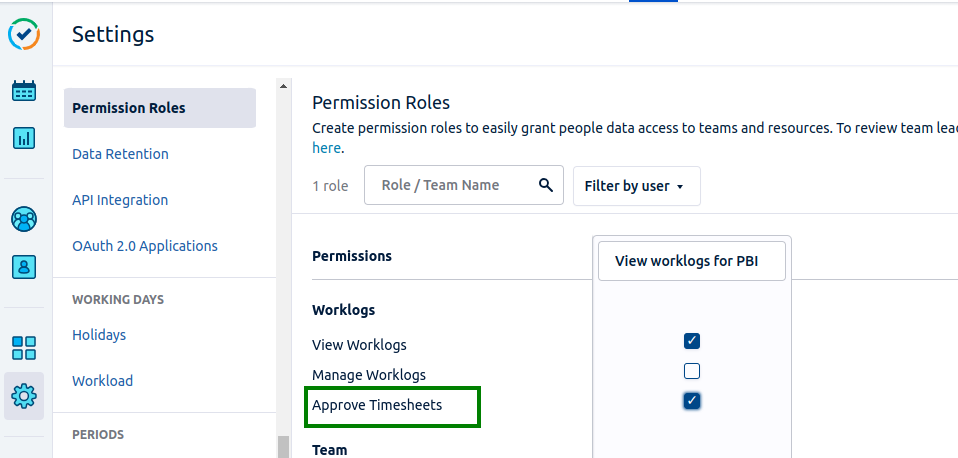Select Holidays under Working Days

(99, 335)
